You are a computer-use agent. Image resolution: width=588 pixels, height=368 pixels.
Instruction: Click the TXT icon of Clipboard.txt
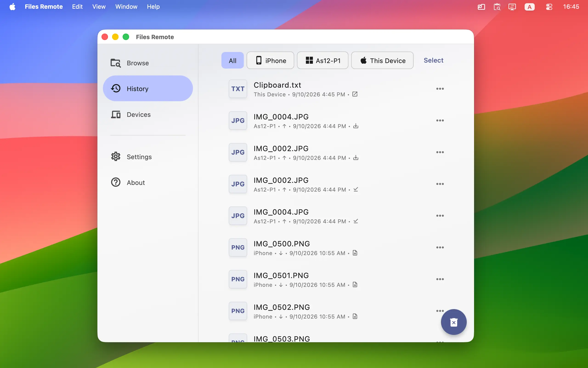tap(238, 89)
